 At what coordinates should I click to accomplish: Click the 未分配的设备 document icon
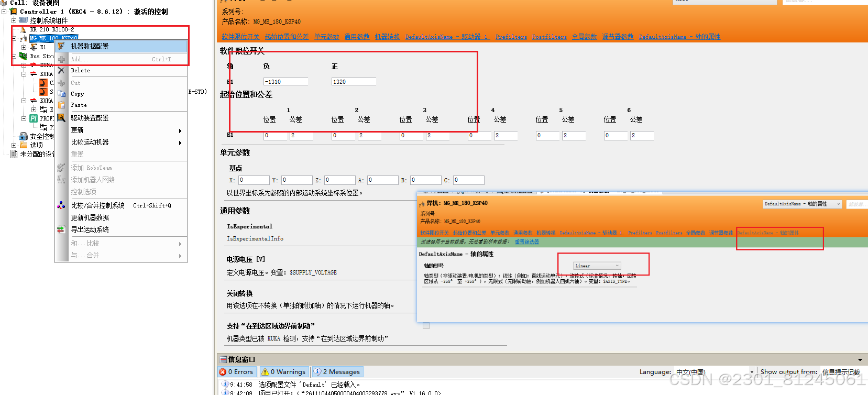pyautogui.click(x=14, y=154)
